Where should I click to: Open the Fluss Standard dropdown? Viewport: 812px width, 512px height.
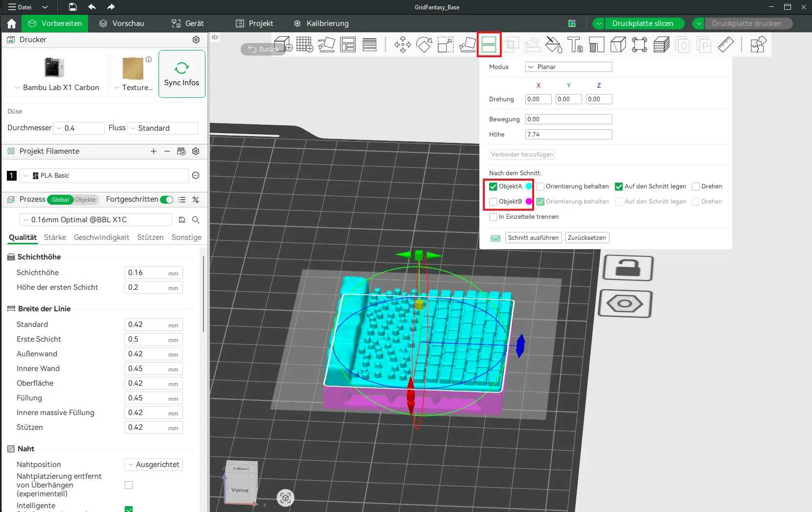tap(162, 128)
